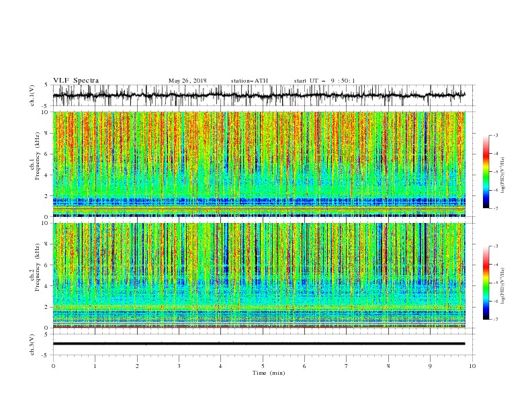Click inside the ch.1 spectrogram panel
532x411 pixels.
[x=259, y=164]
